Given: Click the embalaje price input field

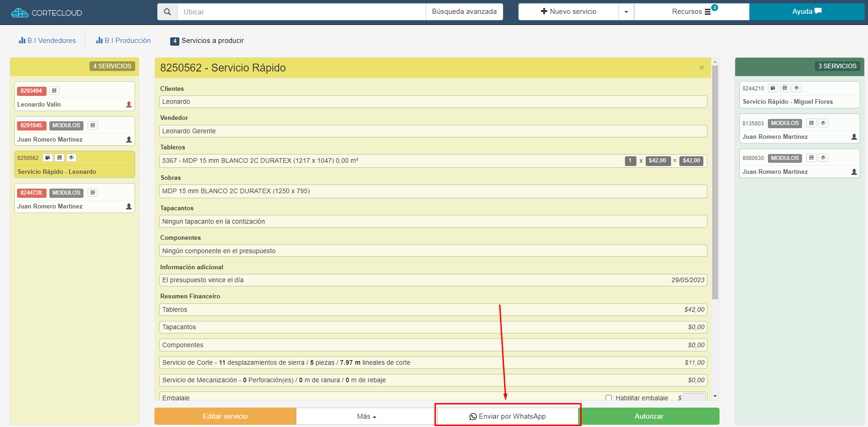Looking at the screenshot, I should [x=694, y=397].
